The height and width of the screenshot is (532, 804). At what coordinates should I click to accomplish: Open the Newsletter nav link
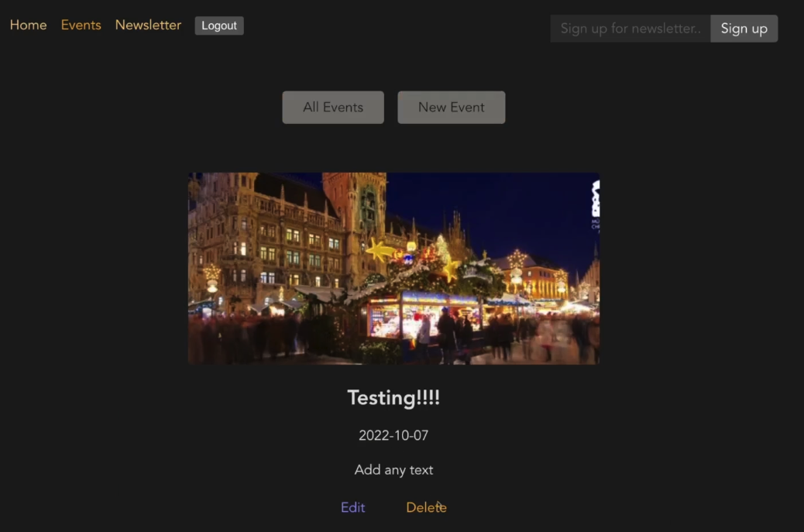click(148, 25)
